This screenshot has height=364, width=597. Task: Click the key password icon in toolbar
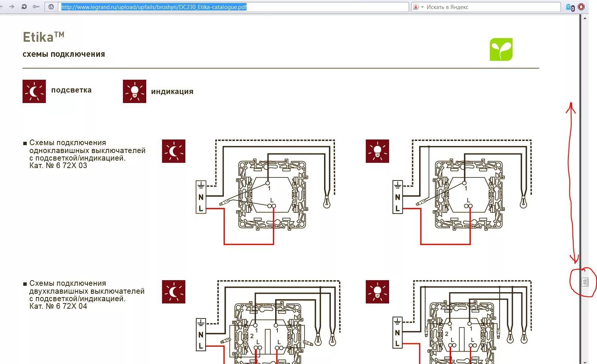tap(36, 7)
